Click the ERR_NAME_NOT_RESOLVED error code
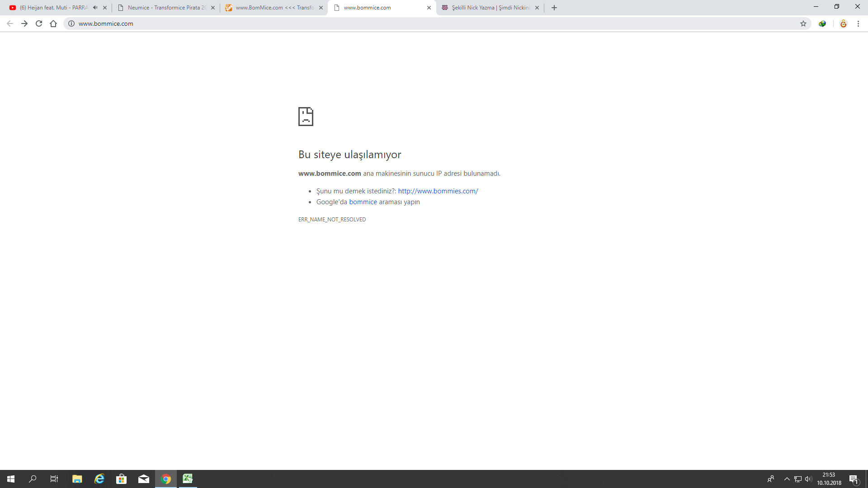This screenshot has width=868, height=488. pyautogui.click(x=332, y=220)
